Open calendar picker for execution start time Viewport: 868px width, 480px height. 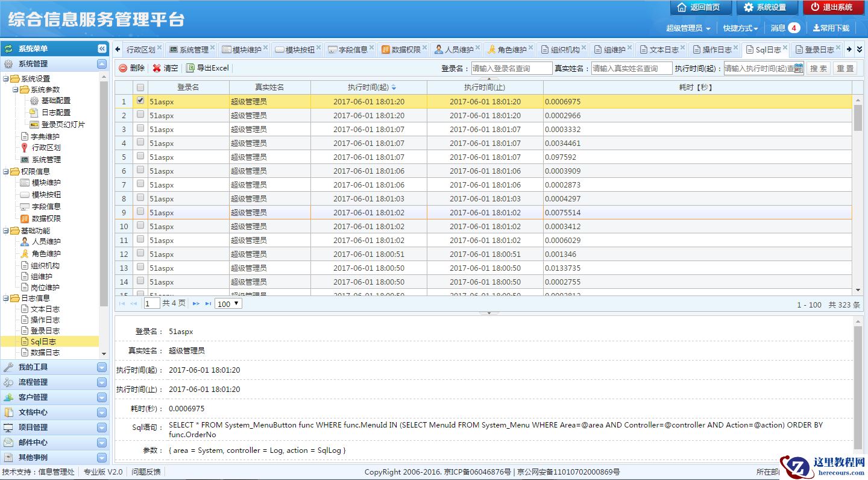pos(798,68)
